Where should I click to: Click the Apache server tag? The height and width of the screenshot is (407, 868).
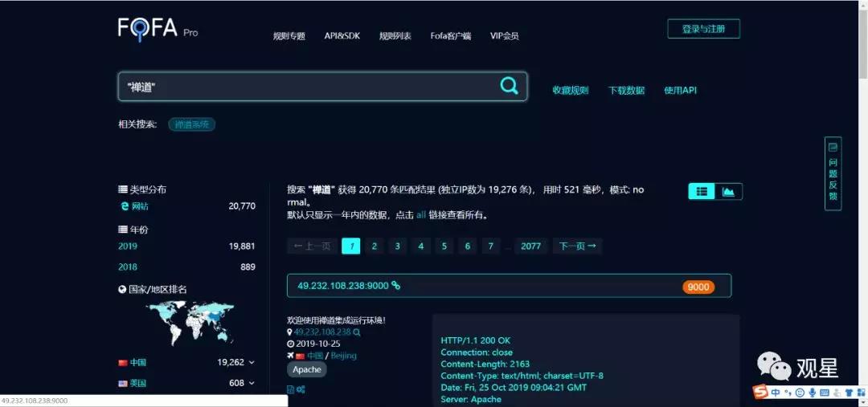point(307,369)
